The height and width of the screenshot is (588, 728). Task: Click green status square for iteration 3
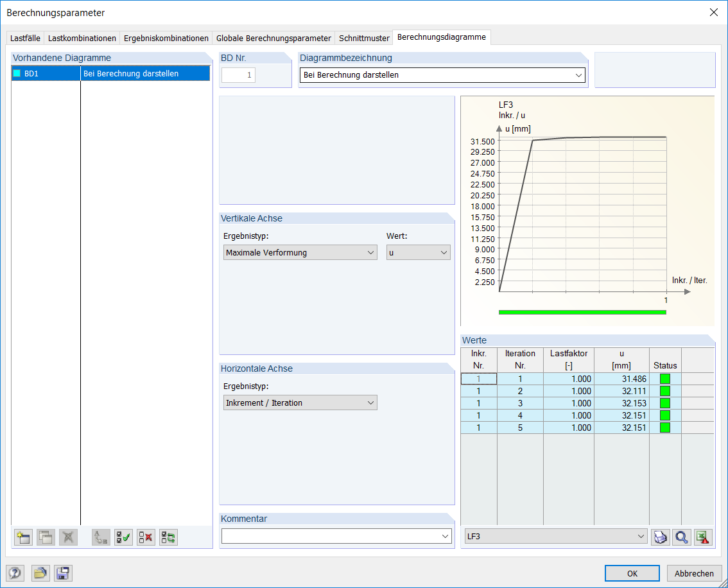[665, 403]
